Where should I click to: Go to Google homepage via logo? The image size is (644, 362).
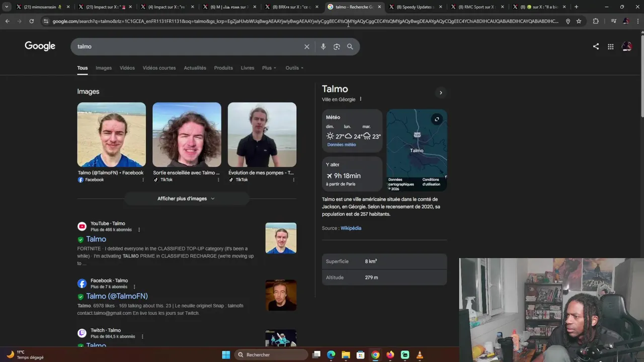[40, 46]
